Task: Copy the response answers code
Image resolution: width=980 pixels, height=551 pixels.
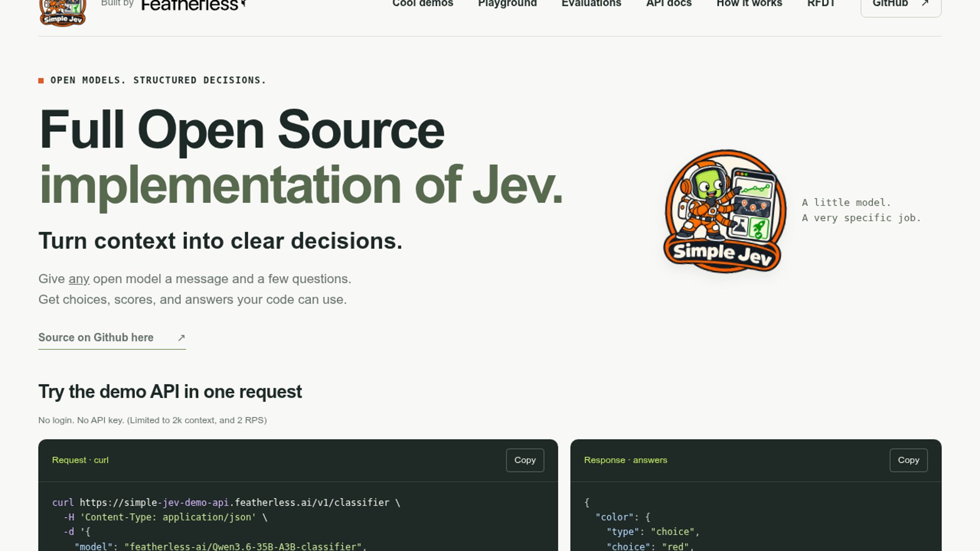Action: 908,460
